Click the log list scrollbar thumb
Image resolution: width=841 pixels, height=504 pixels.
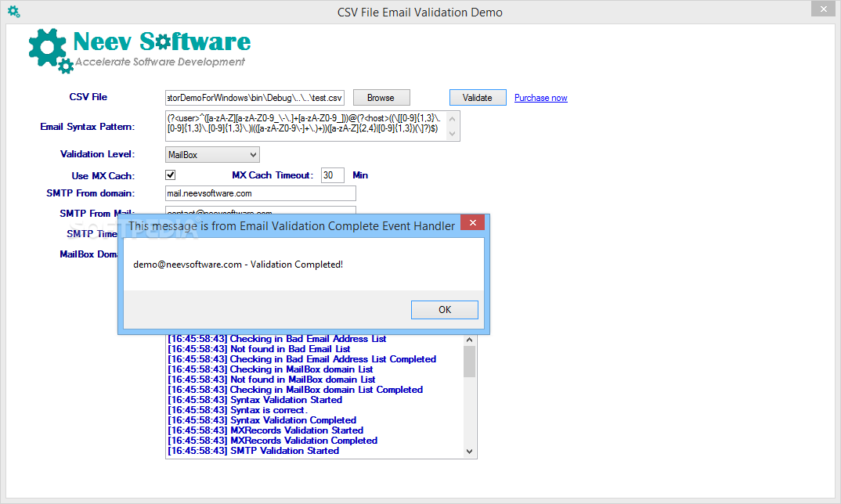pyautogui.click(x=469, y=362)
